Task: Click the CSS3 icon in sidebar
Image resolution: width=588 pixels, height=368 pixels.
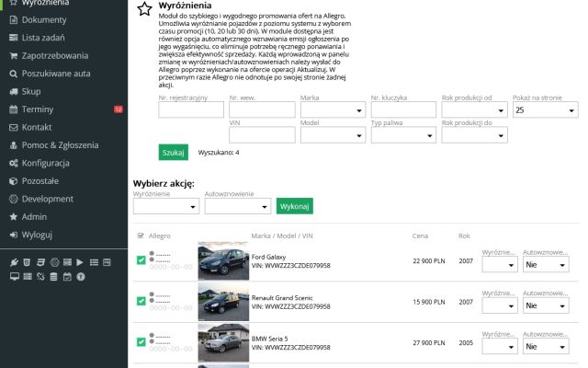Action: pos(40,262)
